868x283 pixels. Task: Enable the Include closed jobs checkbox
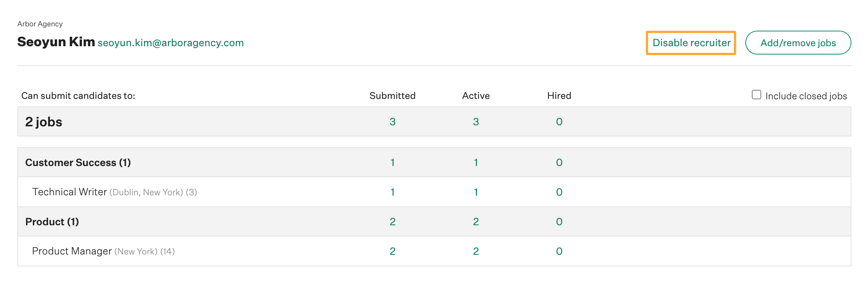click(x=757, y=95)
